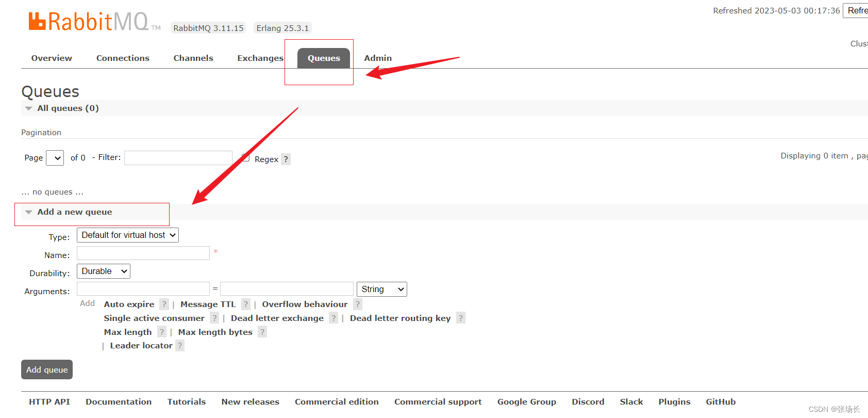The width and height of the screenshot is (868, 418).
Task: Click the RabbitMQ logo
Action: point(94,22)
